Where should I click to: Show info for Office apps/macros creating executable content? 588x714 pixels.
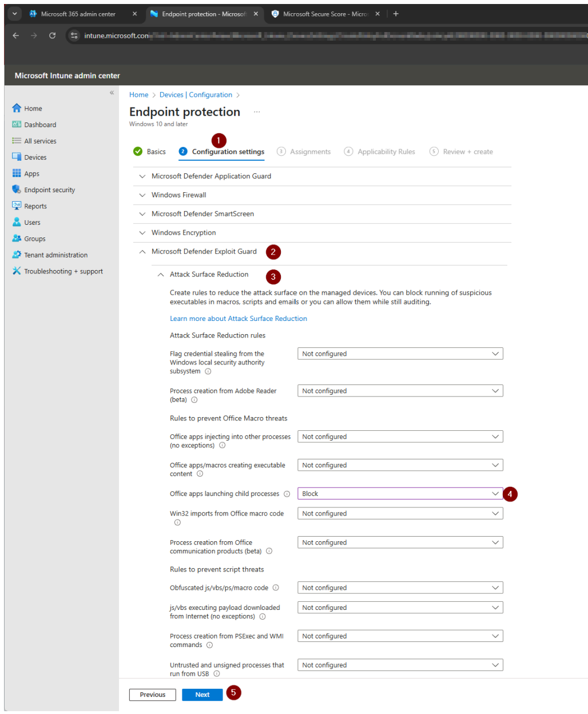coord(200,474)
